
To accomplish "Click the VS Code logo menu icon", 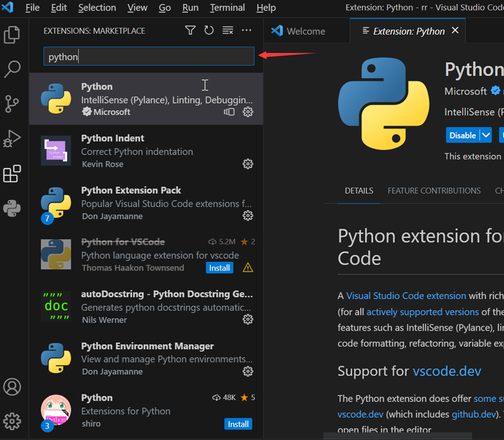I will point(8,7).
